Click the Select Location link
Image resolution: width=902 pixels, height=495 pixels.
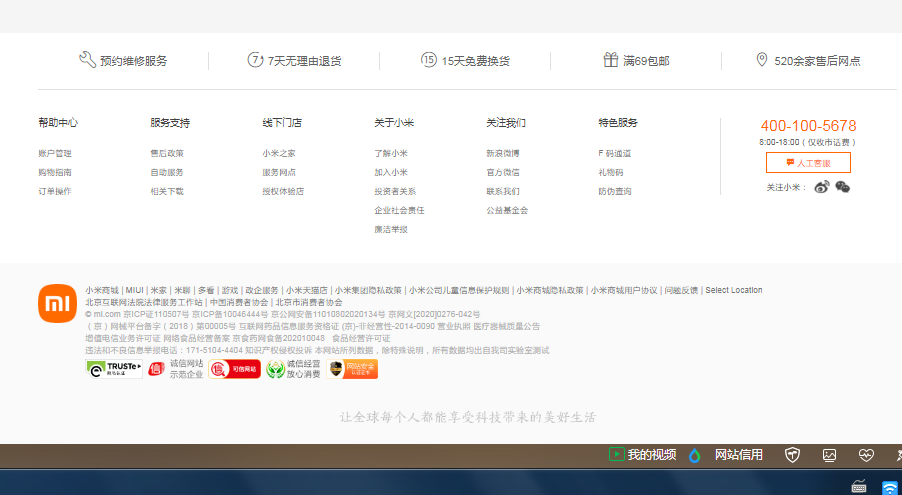[x=734, y=290]
